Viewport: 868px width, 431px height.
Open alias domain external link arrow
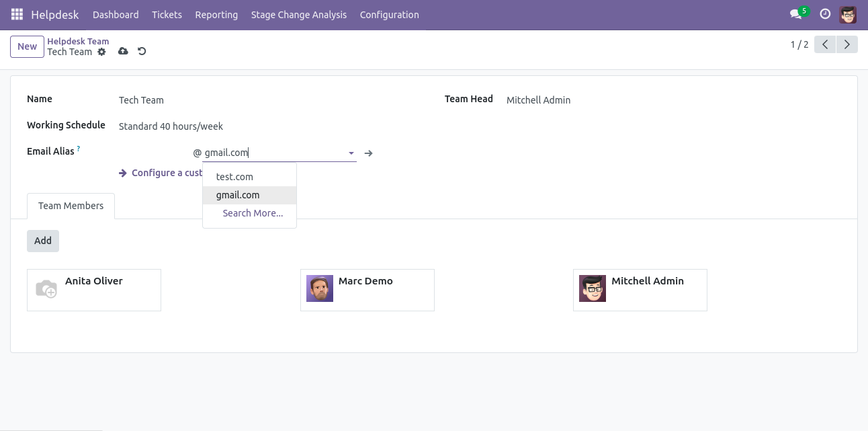[x=368, y=153]
